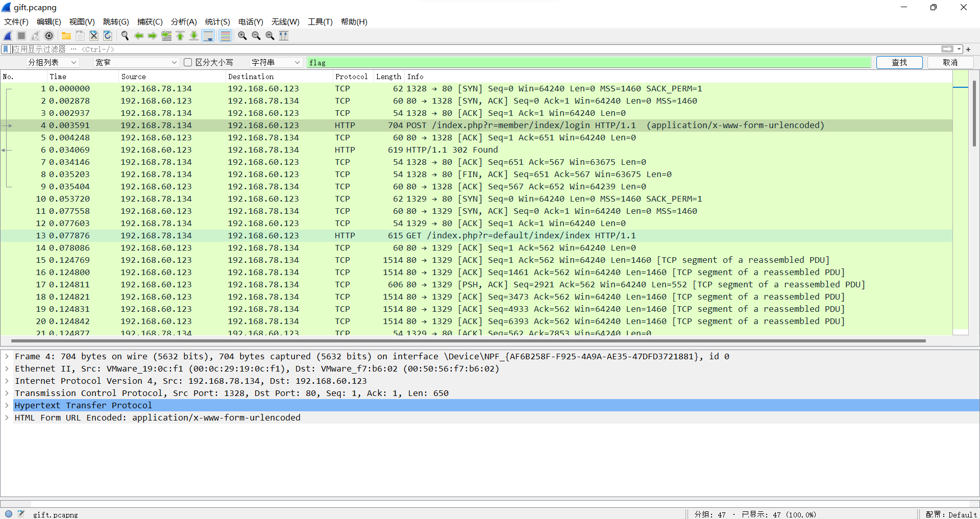The height and width of the screenshot is (519, 980).
Task: Expand the Ethernet II details row
Action: point(7,369)
